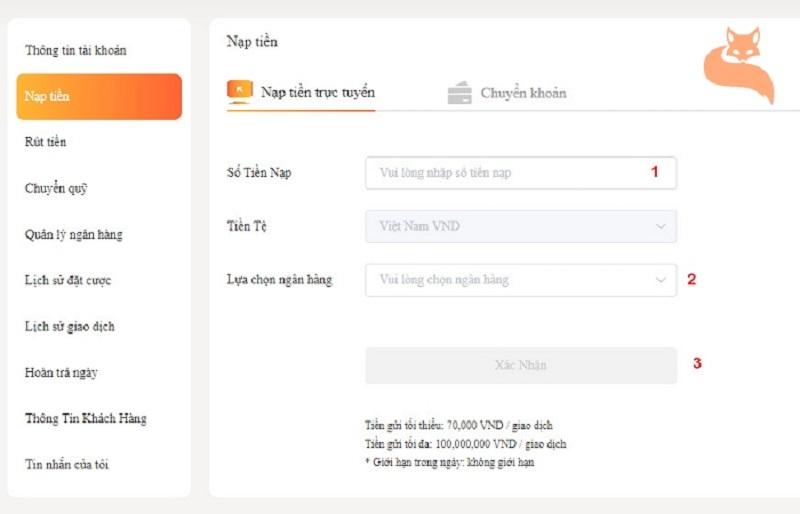Open Tin nhắn của tôi
The image size is (800, 514).
coord(67,464)
